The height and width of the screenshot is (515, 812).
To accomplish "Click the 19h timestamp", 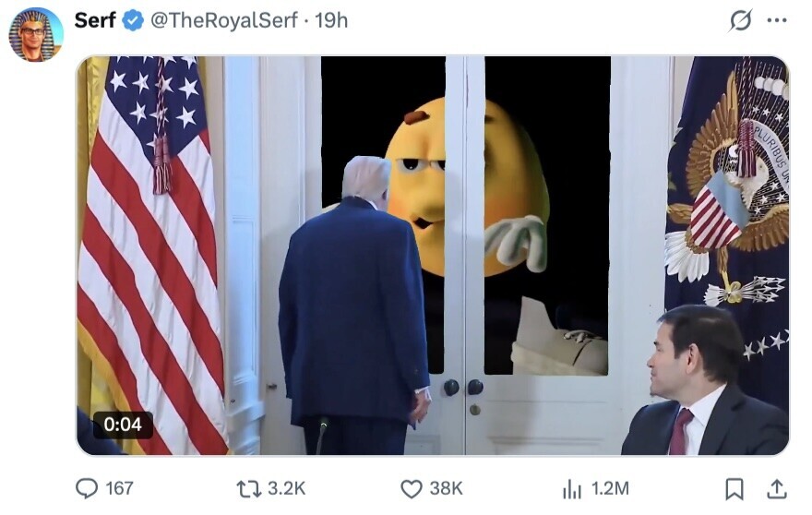I will (331, 20).
